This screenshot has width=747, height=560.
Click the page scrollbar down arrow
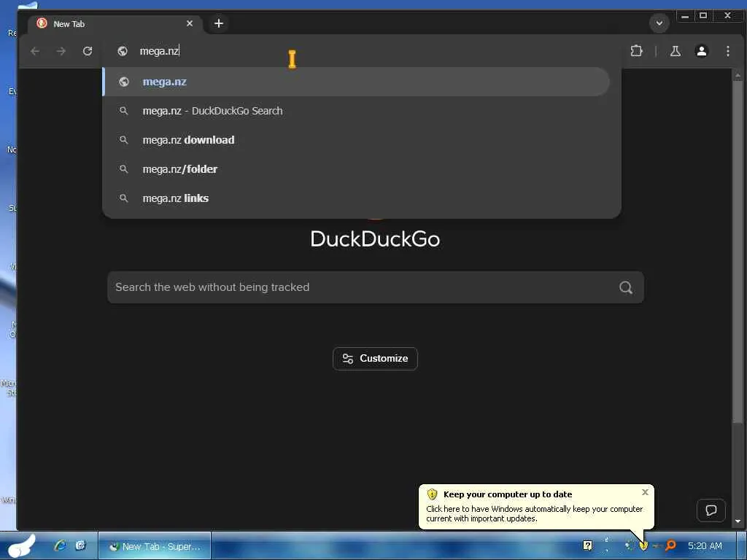pyautogui.click(x=738, y=521)
